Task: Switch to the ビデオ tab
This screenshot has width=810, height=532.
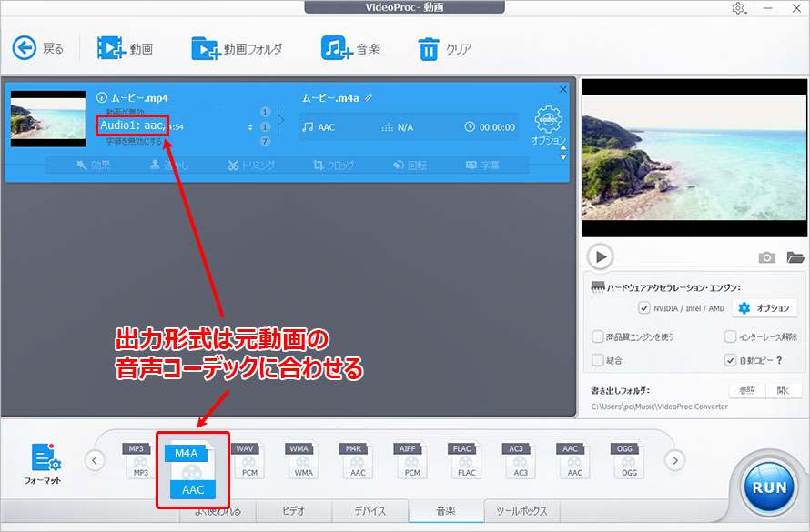Action: 293,511
